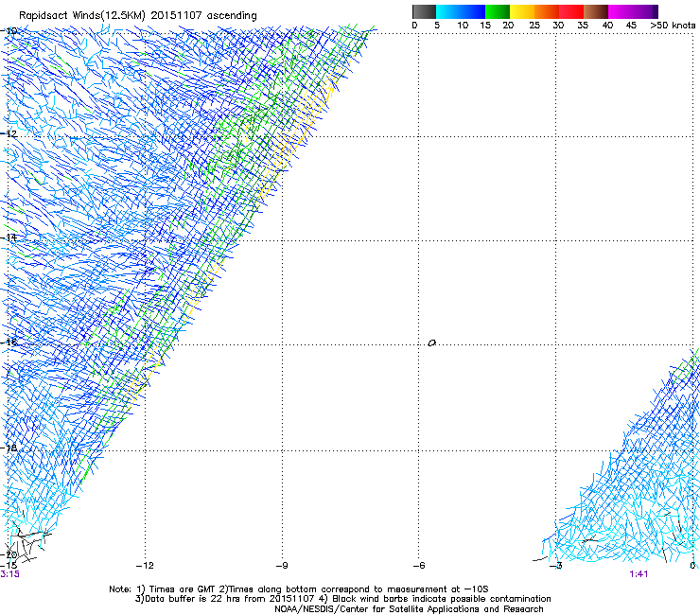This screenshot has width=700, height=615.
Task: Click the green 15-20 knots legend swatch
Action: [x=498, y=11]
